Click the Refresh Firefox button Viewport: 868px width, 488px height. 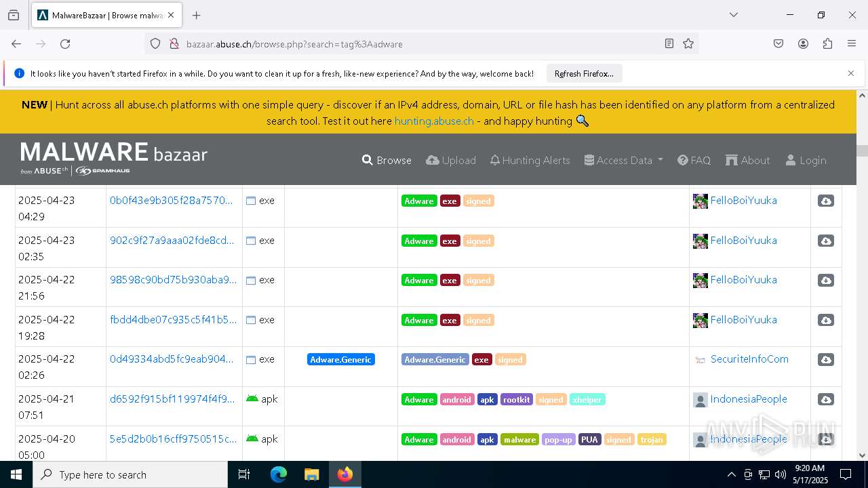point(584,73)
